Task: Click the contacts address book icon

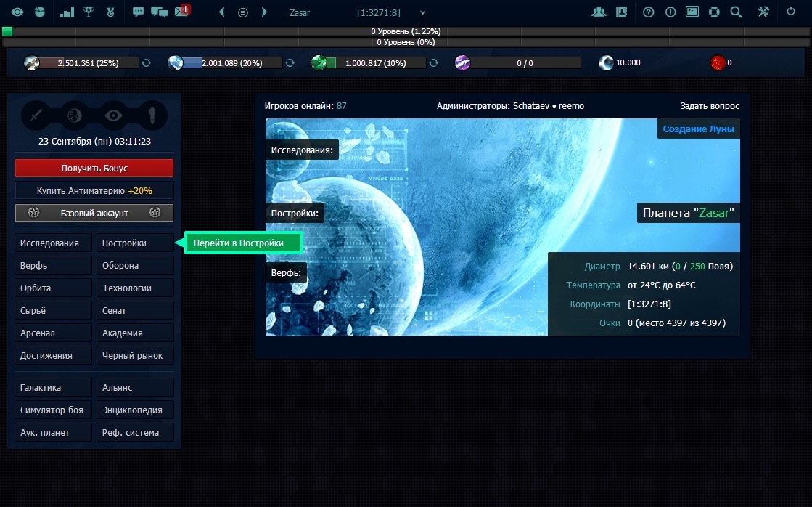Action: coord(621,12)
